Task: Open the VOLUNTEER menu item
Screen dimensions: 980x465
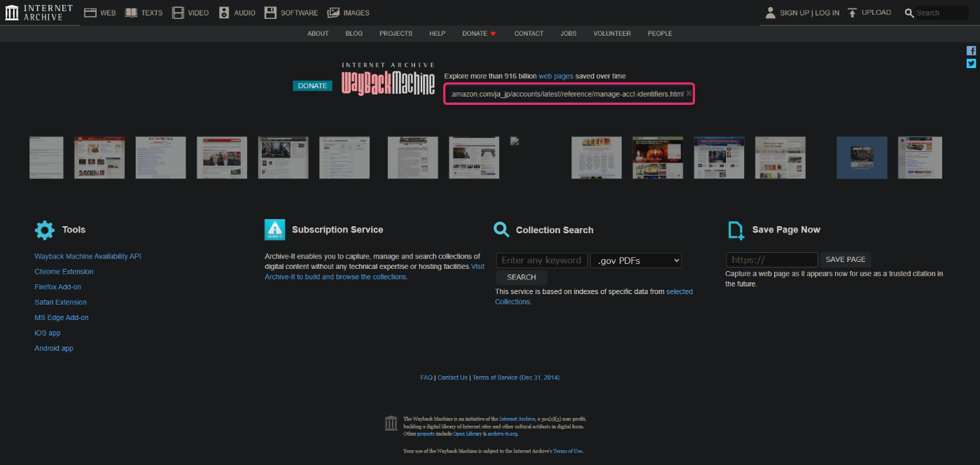Action: tap(612, 34)
